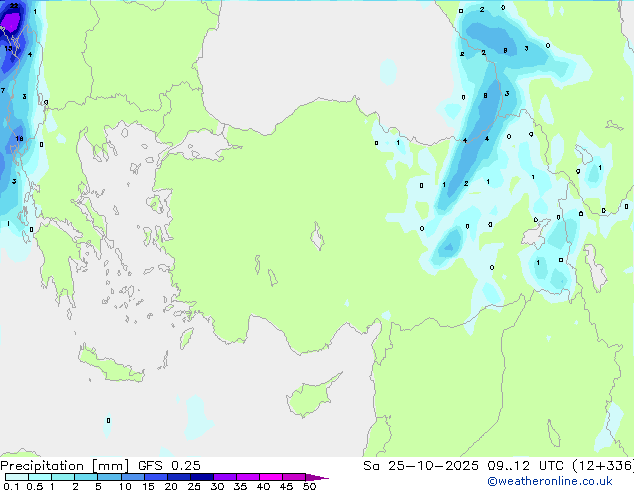Click the 'Precipitation [mm] GFS 0.25' title

[100, 466]
